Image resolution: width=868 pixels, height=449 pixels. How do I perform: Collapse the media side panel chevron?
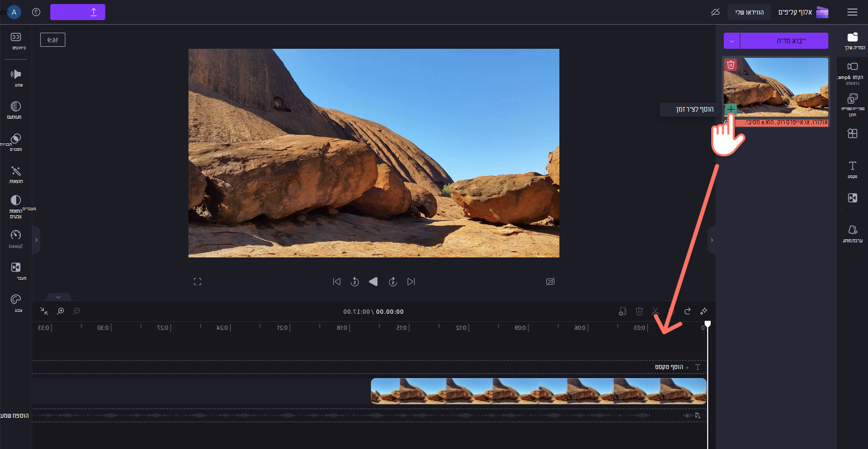pyautogui.click(x=711, y=240)
